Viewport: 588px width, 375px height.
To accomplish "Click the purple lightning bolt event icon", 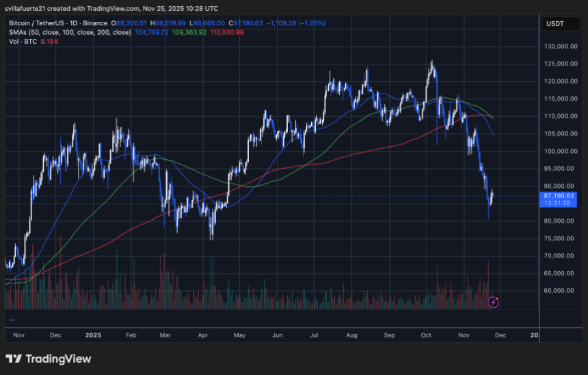I will pos(494,301).
